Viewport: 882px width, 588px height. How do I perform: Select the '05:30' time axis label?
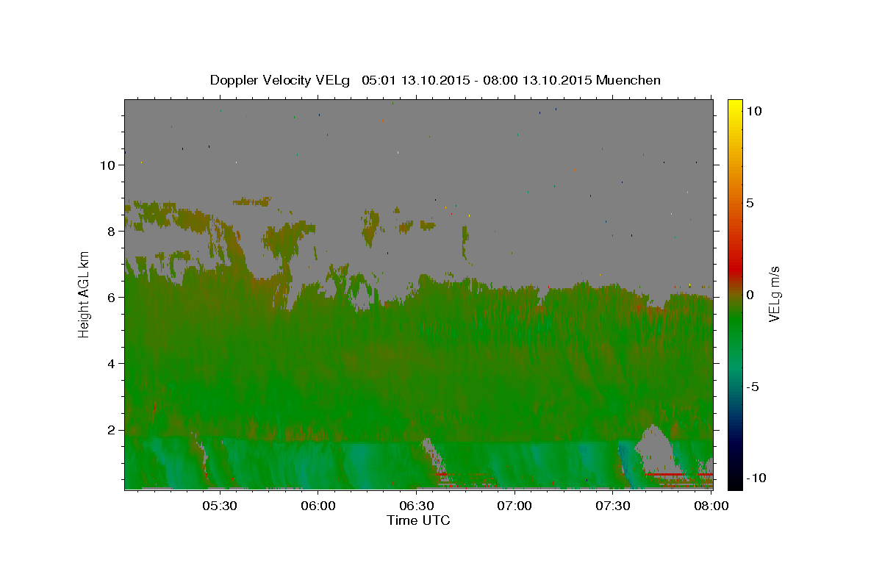(219, 506)
